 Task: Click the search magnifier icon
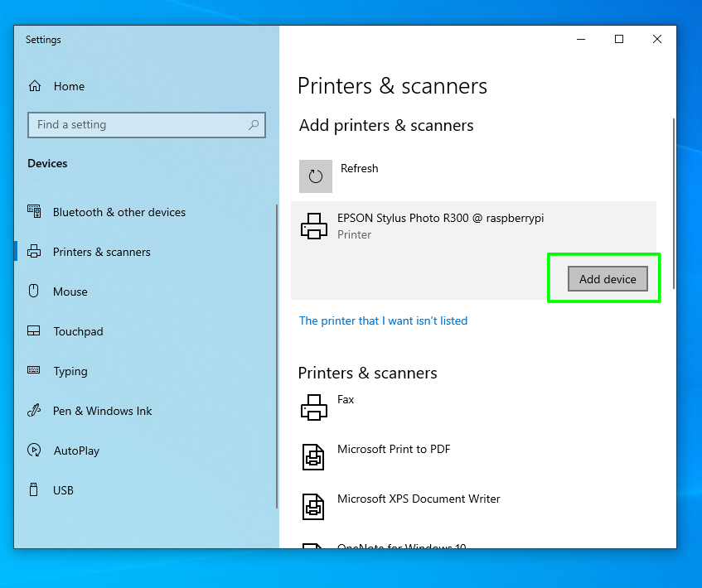254,124
